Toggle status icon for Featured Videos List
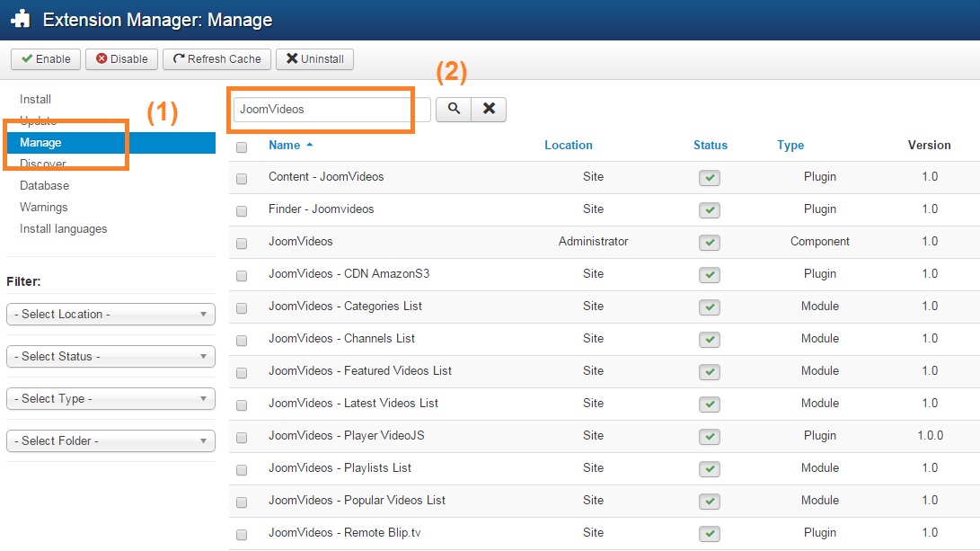 [710, 372]
